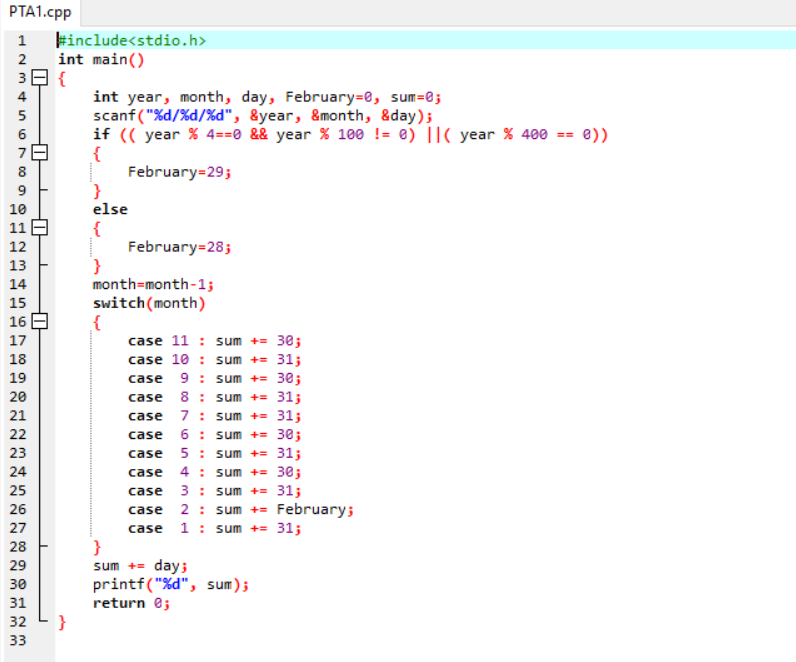
Task: Click the 'case 1' line
Action: click(215, 528)
